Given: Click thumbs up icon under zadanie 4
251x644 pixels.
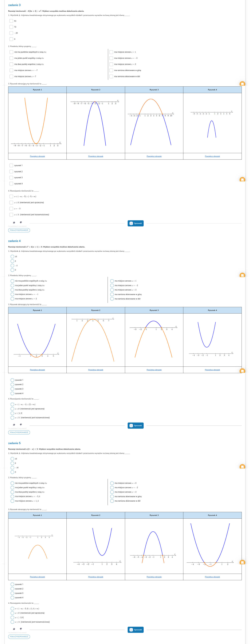Looking at the screenshot, I should 14,424.
